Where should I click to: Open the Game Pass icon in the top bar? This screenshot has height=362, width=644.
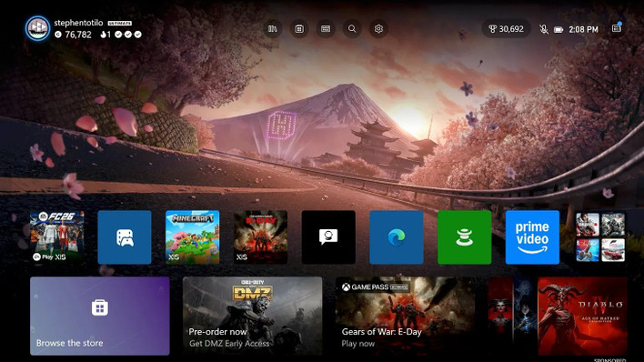(x=326, y=29)
